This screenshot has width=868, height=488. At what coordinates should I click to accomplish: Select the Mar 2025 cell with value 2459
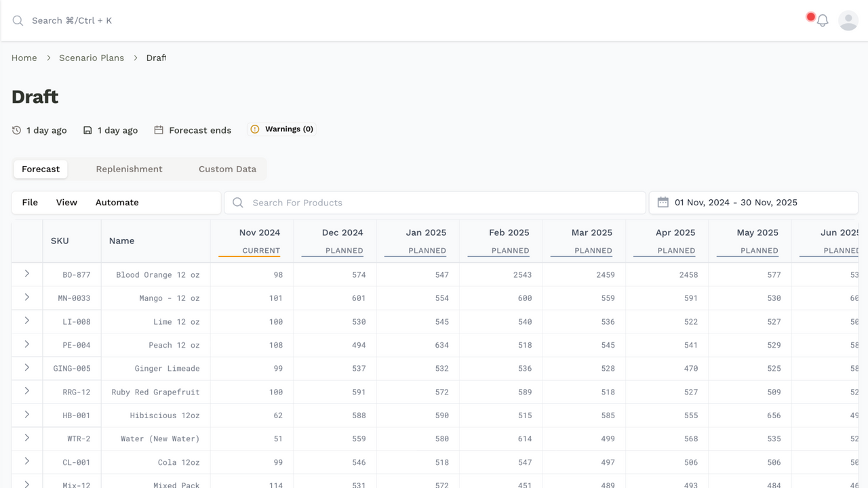click(584, 275)
